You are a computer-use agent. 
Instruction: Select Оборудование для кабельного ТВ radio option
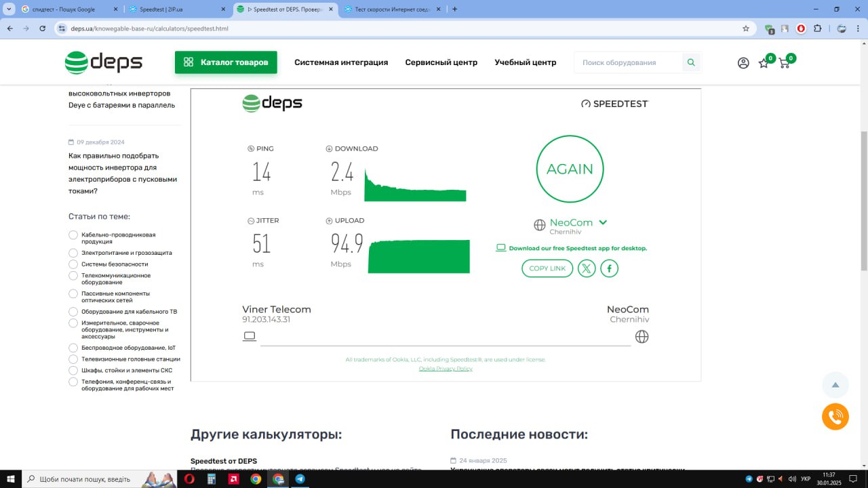73,312
